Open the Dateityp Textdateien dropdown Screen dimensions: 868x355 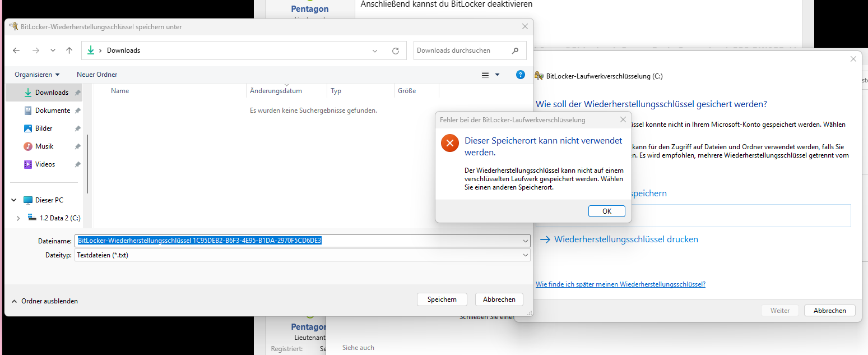pos(303,255)
